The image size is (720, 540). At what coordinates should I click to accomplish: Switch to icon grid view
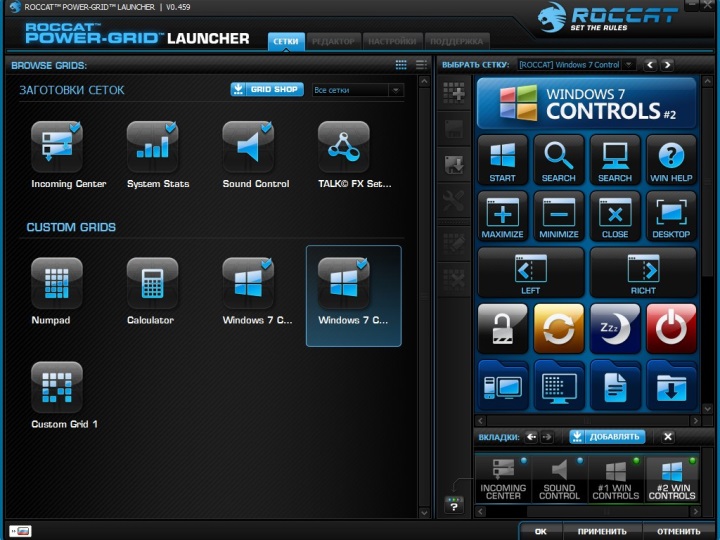[401, 65]
